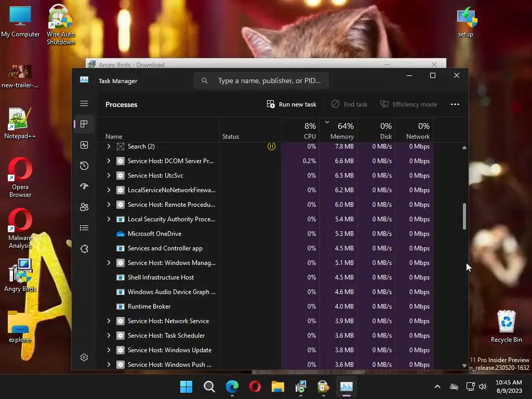Expand Service Host: DCOM Server process group
This screenshot has width=532, height=399.
pos(109,161)
